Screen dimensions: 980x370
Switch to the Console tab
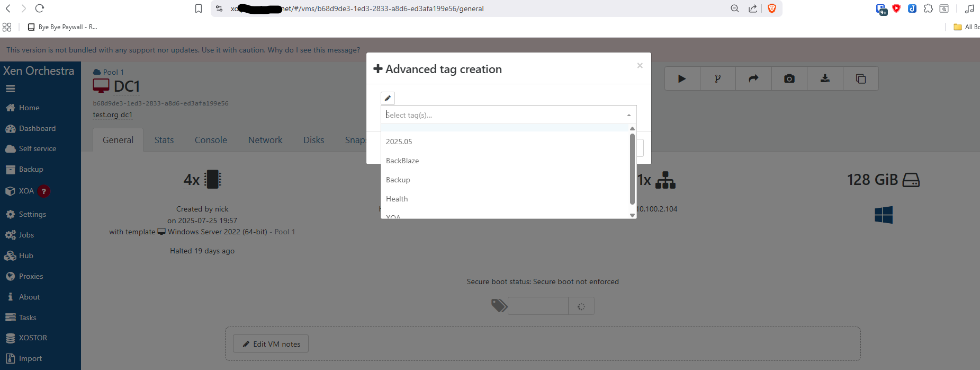pyautogui.click(x=211, y=140)
